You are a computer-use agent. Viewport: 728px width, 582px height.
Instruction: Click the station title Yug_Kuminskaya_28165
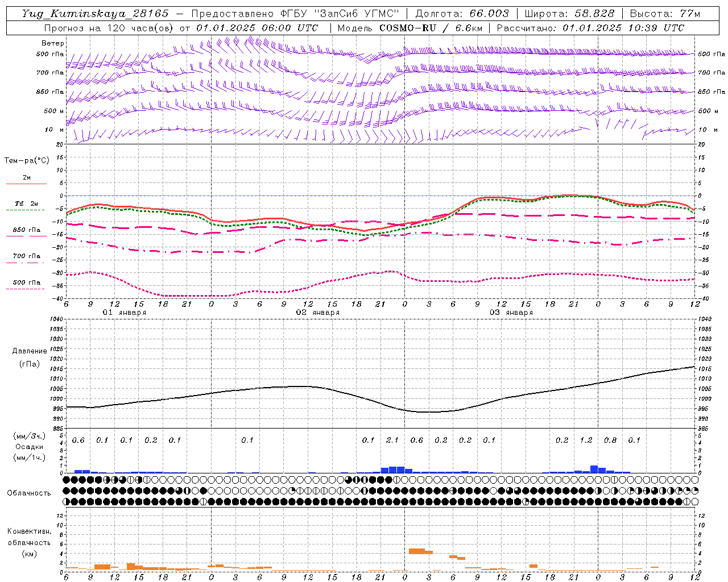pyautogui.click(x=95, y=14)
